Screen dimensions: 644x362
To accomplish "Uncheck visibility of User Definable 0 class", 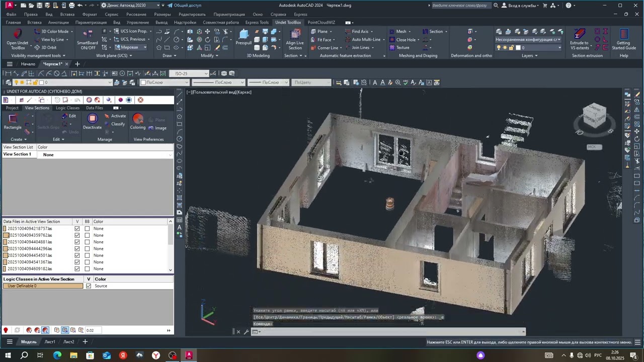I will point(89,286).
